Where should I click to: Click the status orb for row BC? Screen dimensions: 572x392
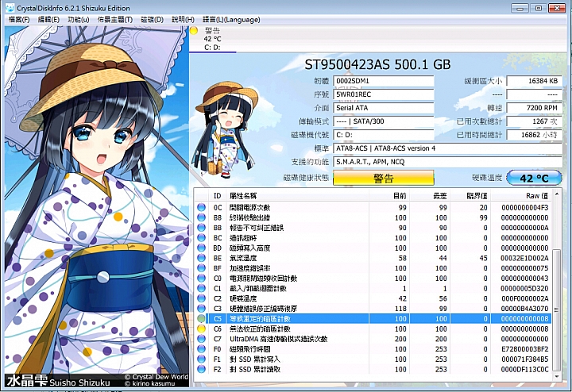click(201, 237)
